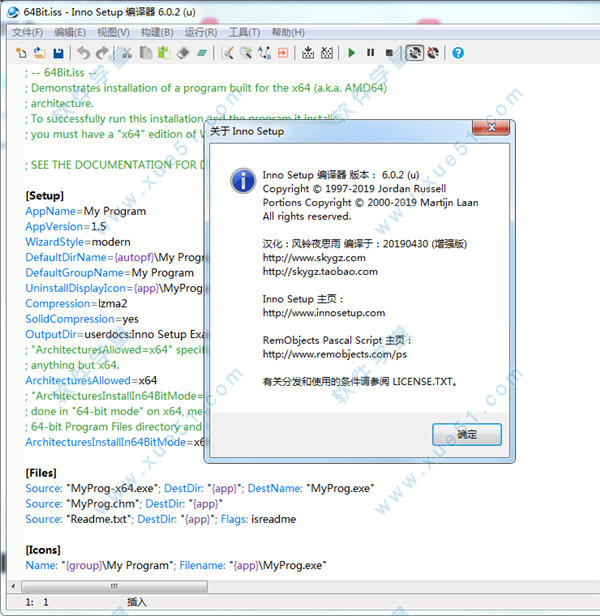Click the Paste clipboard icon

pos(164,53)
